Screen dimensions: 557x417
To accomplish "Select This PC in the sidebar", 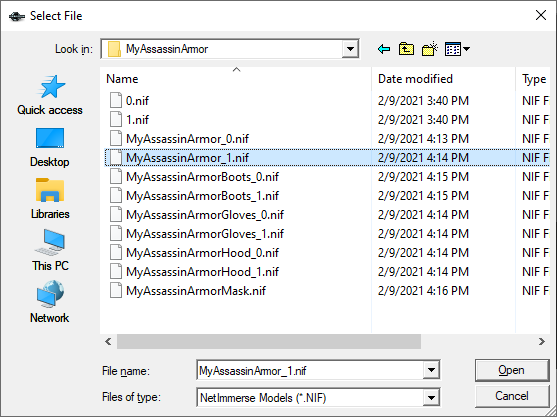I will [x=50, y=250].
